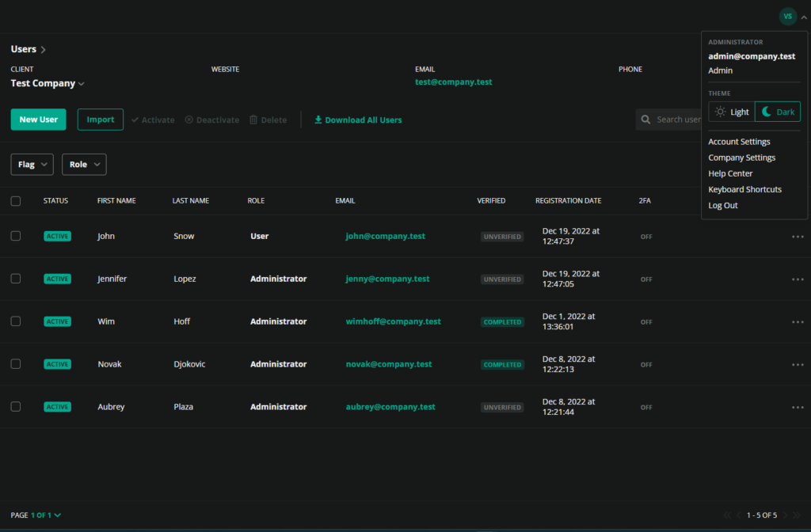
Task: Open the three-dot menu for Aubrey Plaza
Action: [798, 407]
